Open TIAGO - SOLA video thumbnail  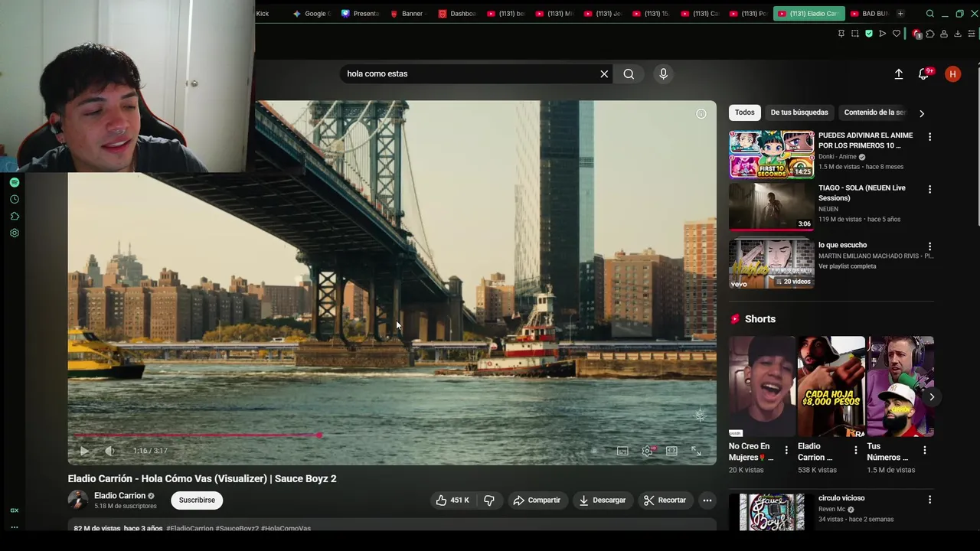[x=771, y=207]
